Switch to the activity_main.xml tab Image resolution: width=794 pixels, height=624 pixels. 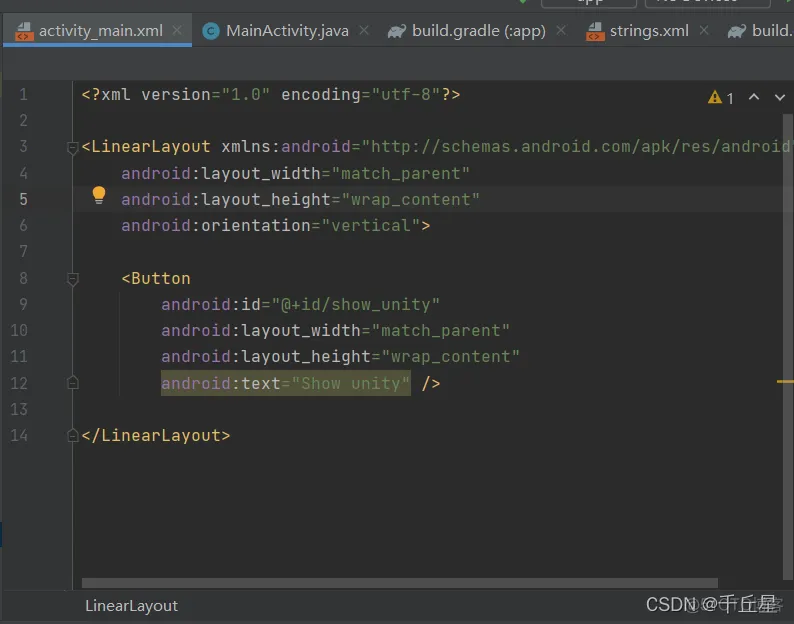tap(97, 30)
